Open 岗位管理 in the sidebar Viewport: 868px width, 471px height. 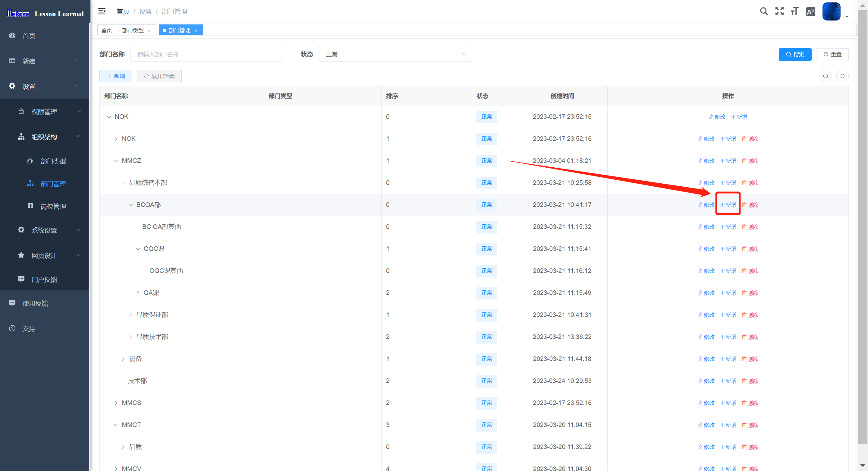(45, 206)
